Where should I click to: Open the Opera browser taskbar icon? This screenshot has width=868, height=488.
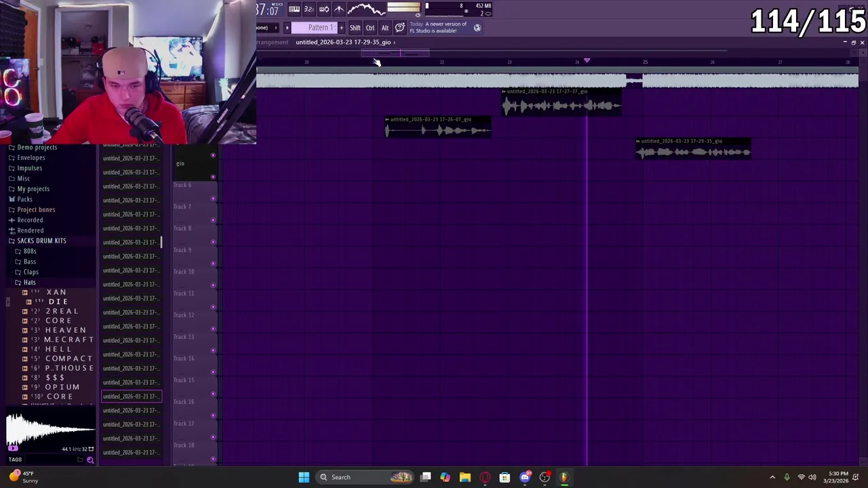485,477
